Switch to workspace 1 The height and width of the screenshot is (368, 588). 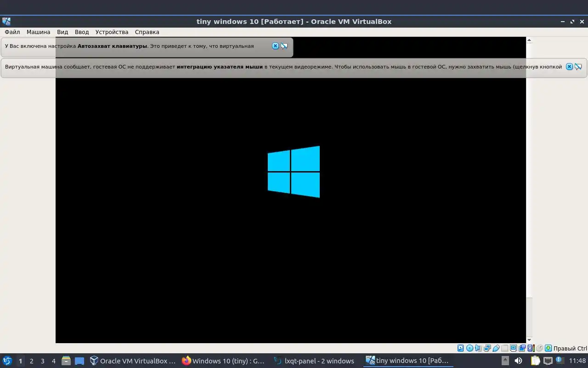click(20, 361)
